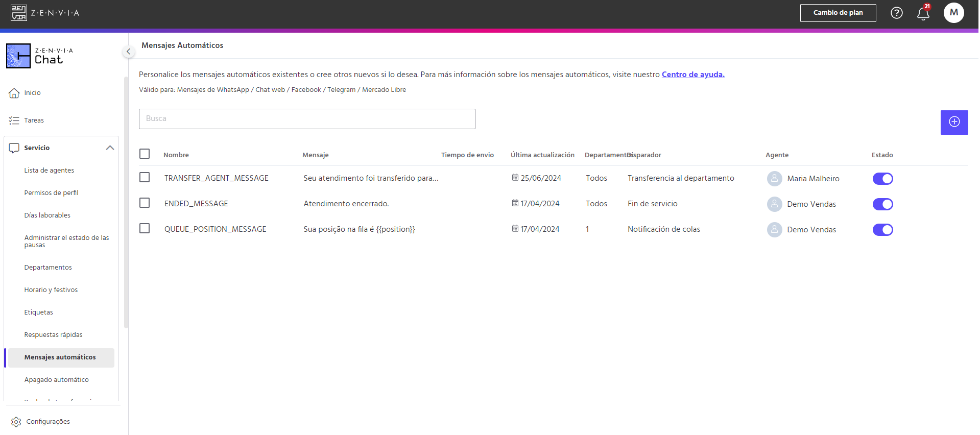This screenshot has height=435, width=980.
Task: Disable the TRANSFER_AGENT_MESSAGE status toggle
Action: (x=882, y=179)
